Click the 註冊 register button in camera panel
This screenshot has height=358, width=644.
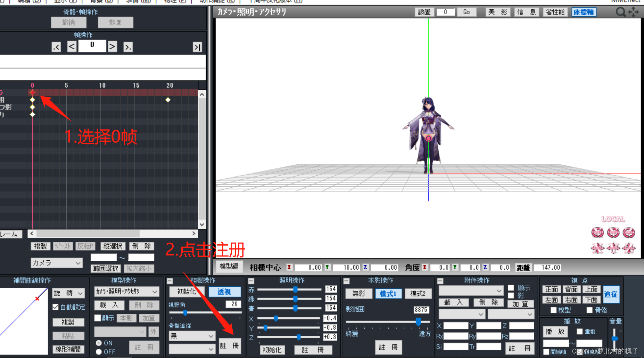230,346
